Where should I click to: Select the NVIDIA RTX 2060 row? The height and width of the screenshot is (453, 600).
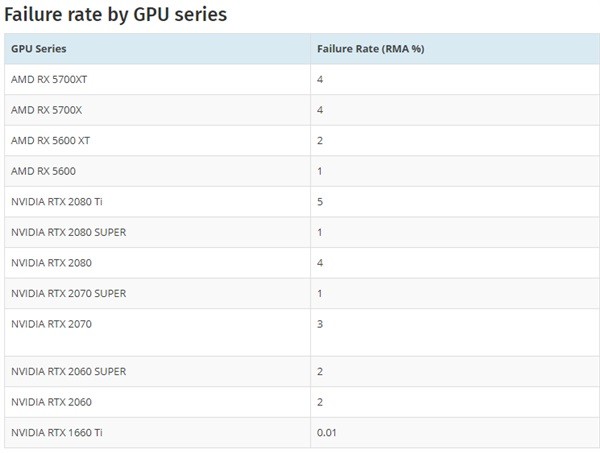[x=302, y=402]
